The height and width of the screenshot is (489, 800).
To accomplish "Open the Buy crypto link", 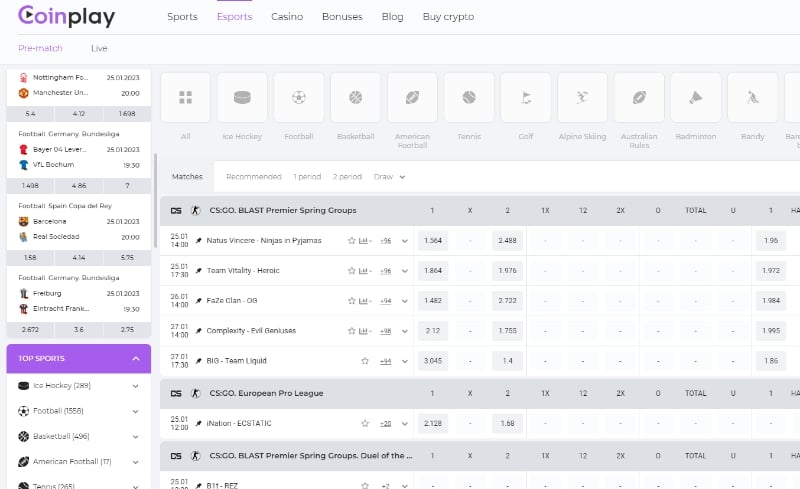I will point(448,16).
